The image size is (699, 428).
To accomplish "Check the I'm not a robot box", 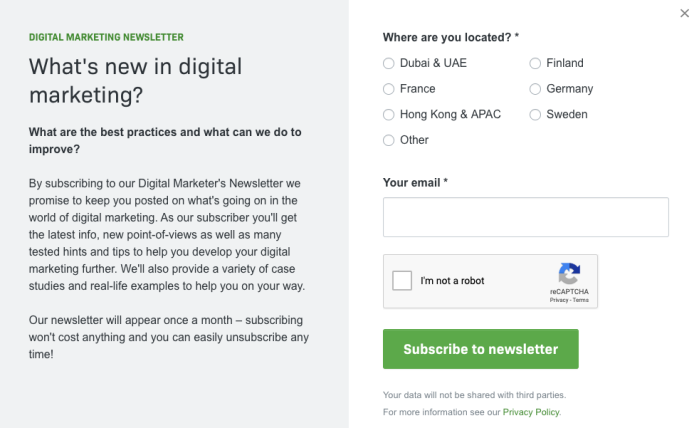I will click(x=403, y=281).
